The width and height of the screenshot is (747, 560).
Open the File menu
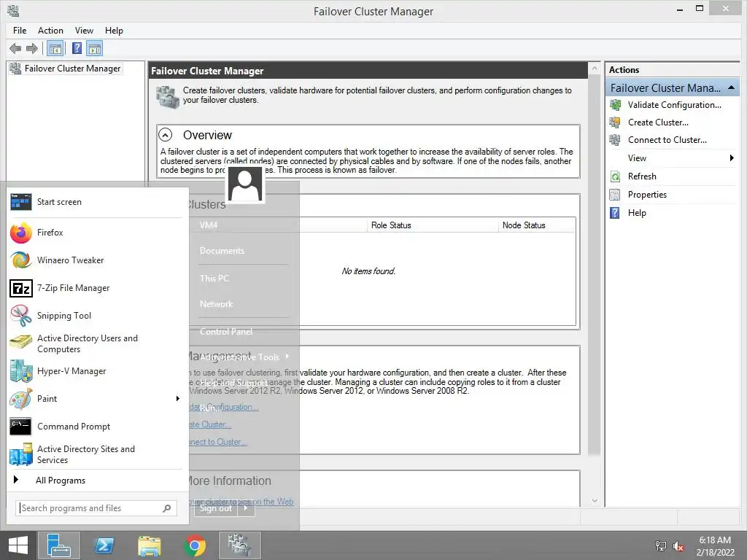[20, 31]
